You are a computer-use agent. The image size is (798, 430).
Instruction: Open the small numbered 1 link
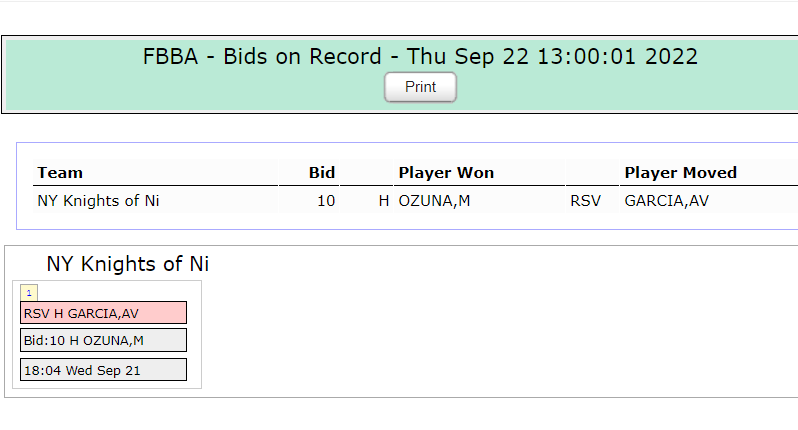pyautogui.click(x=29, y=293)
